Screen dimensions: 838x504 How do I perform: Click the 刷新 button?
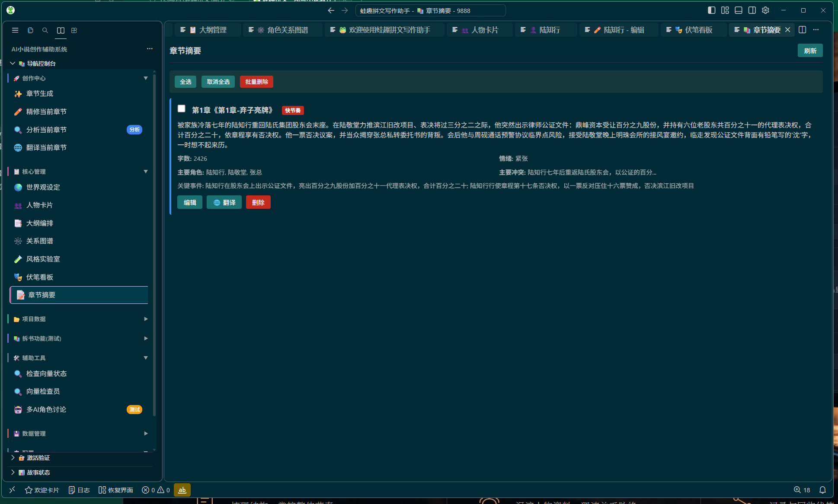point(810,51)
